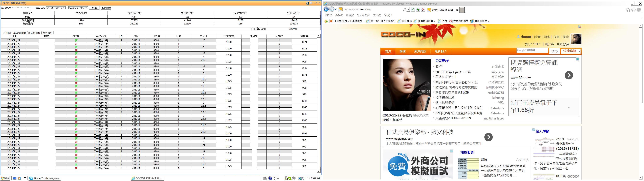
Task: Switch to the 無效履約 tab
Action: point(47,33)
